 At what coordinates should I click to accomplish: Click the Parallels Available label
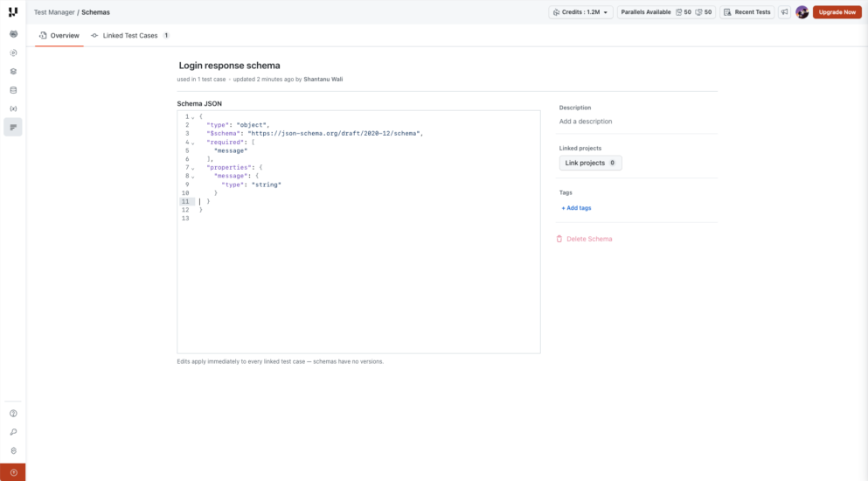(x=645, y=12)
